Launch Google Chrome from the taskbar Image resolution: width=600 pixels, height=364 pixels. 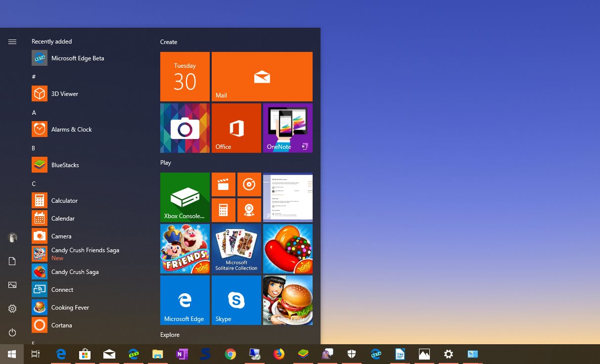pos(231,354)
